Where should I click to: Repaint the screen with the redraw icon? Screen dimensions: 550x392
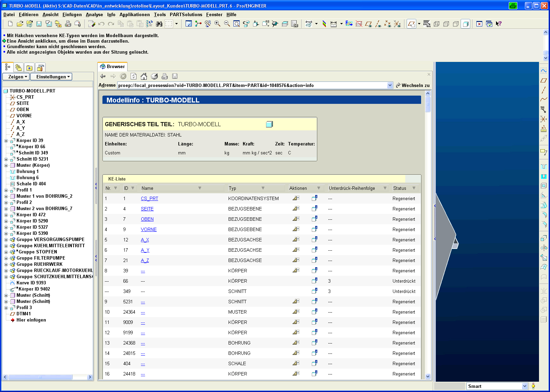[189, 24]
